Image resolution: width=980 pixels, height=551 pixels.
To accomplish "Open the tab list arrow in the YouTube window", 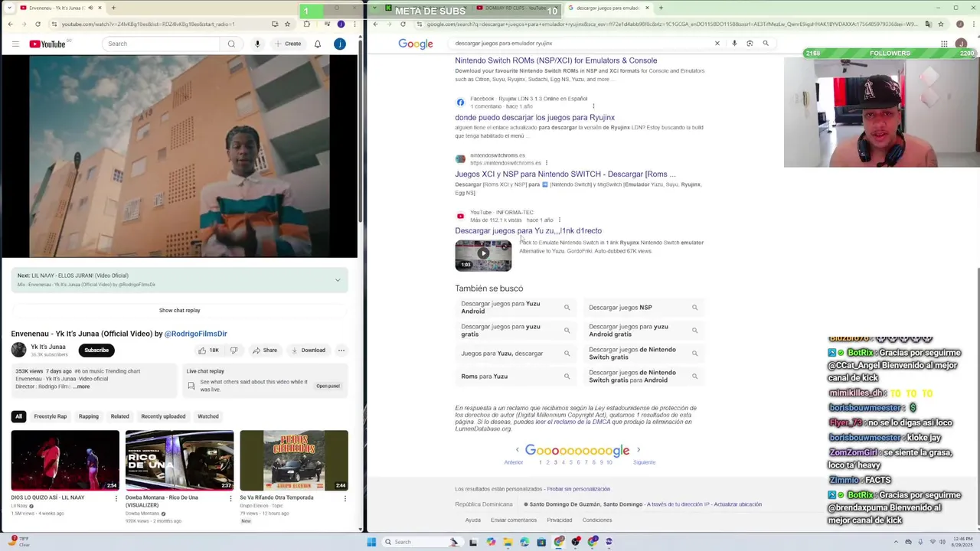I will (x=10, y=8).
